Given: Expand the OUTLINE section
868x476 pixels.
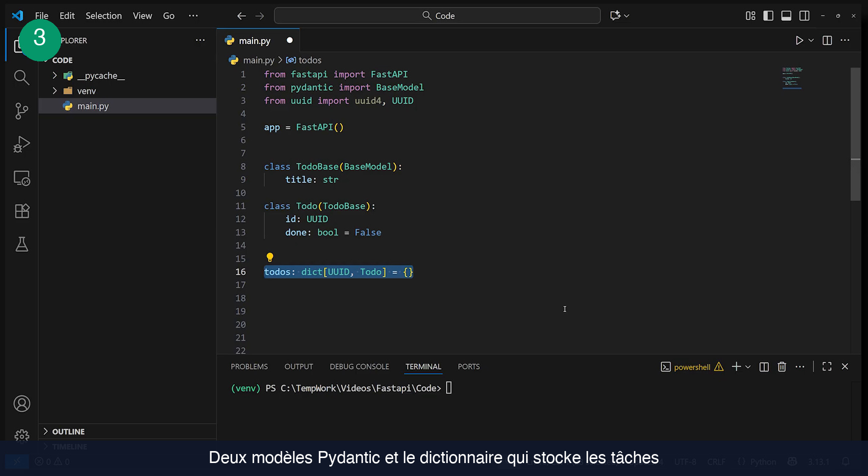Looking at the screenshot, I should tap(68, 432).
